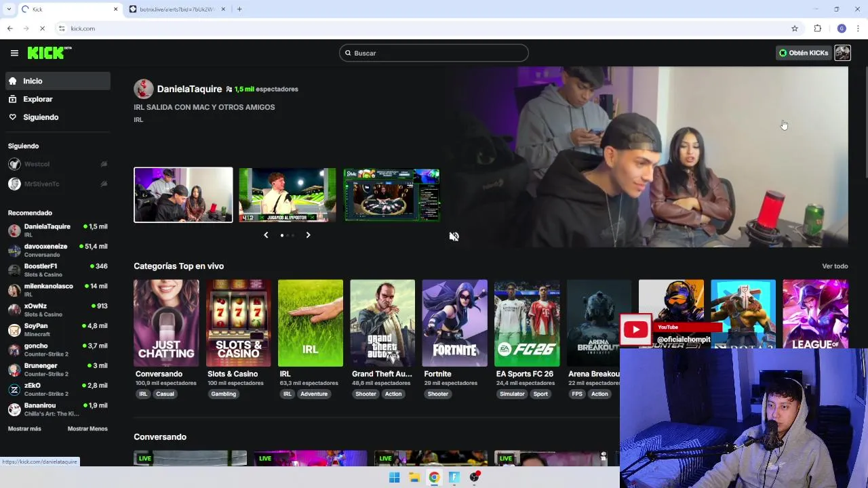Select the third casino stream thumbnail
Image resolution: width=868 pixels, height=488 pixels.
(x=392, y=195)
